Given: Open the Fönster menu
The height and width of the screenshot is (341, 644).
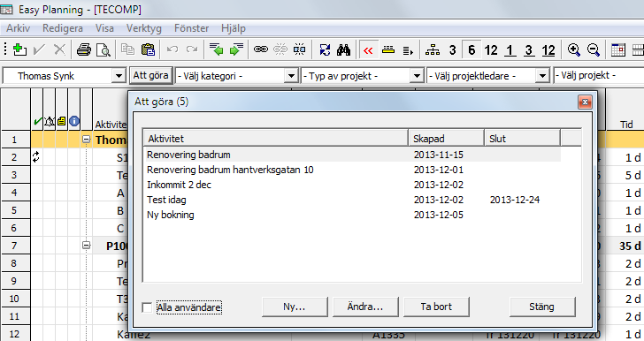Looking at the screenshot, I should tap(191, 28).
